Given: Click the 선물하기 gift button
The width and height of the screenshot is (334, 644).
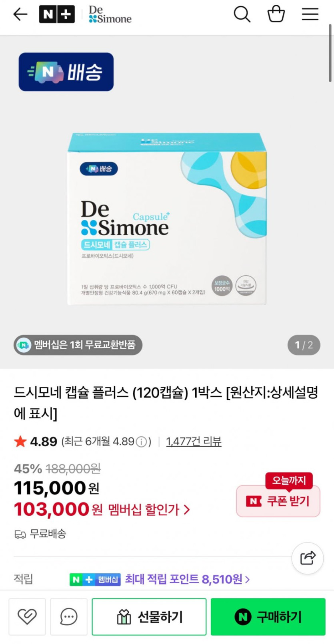Looking at the screenshot, I should point(149,616).
